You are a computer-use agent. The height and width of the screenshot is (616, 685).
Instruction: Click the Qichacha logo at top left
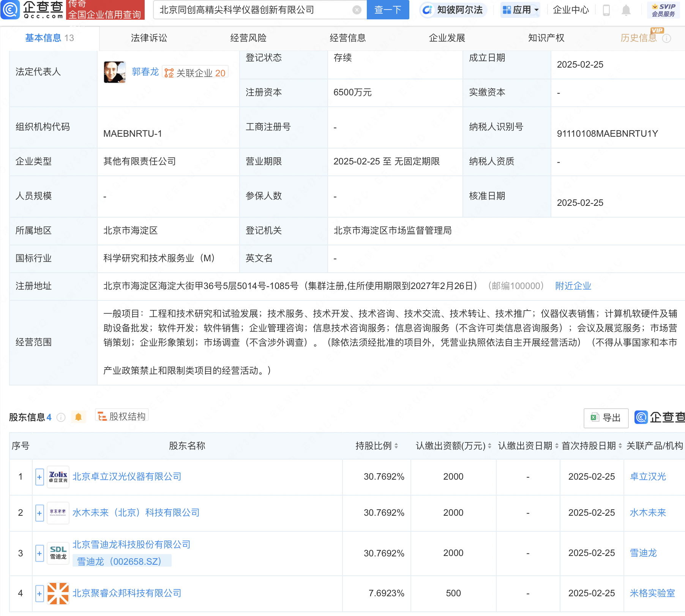click(x=32, y=10)
